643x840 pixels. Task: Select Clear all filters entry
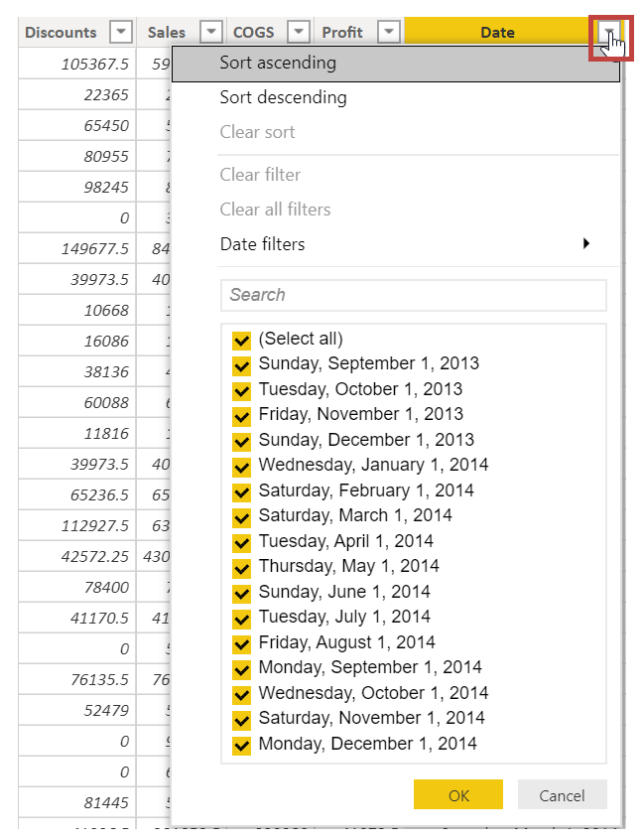[396, 210]
